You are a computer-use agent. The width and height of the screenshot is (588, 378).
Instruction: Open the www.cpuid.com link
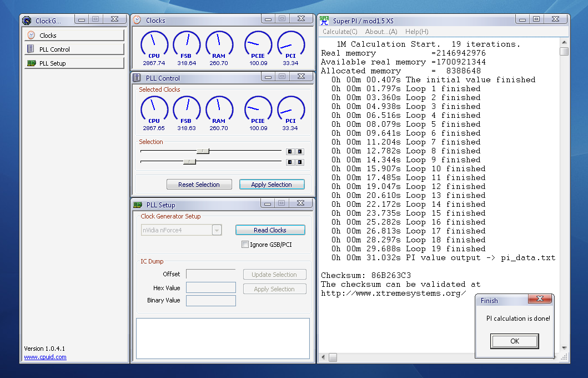45,357
